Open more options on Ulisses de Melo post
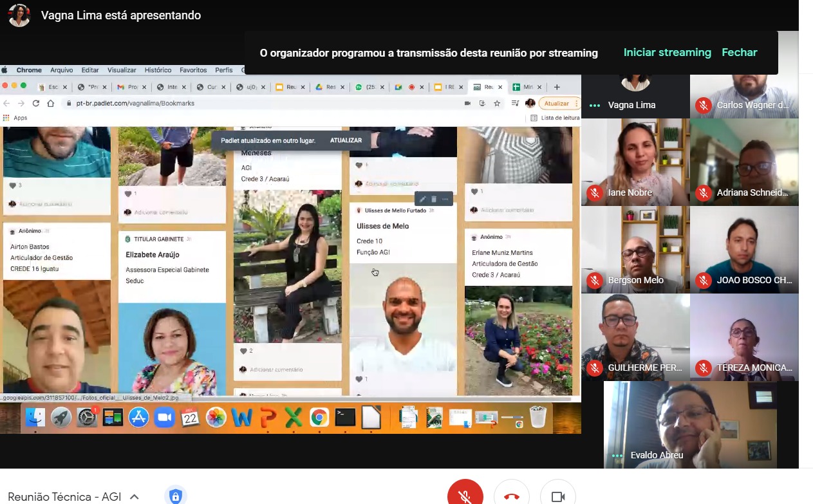This screenshot has width=813, height=504. click(445, 199)
